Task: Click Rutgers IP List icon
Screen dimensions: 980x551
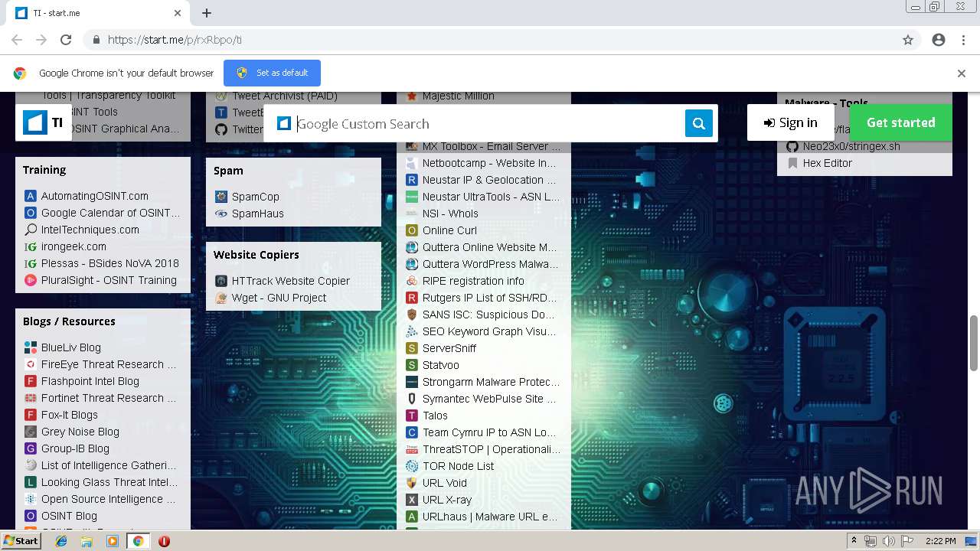Action: tap(412, 298)
